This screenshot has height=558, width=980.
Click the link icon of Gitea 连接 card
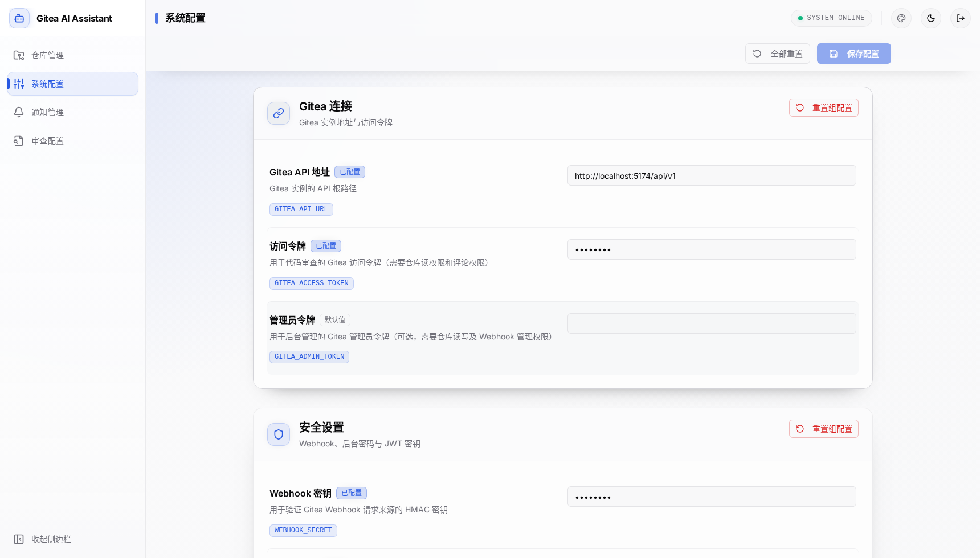(x=279, y=113)
